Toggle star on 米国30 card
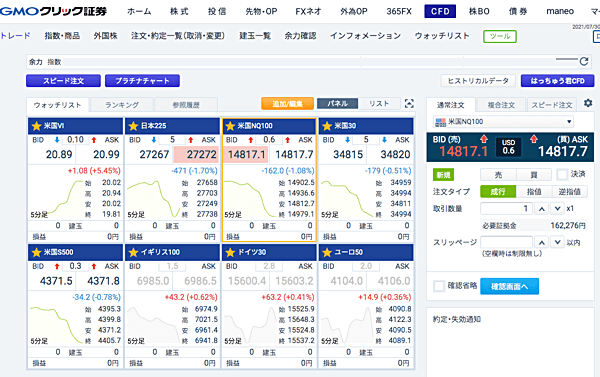The height and width of the screenshot is (377, 600). pos(327,126)
